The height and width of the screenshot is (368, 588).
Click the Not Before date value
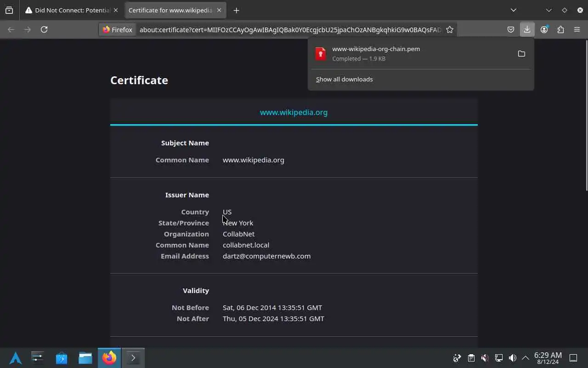[x=272, y=308]
